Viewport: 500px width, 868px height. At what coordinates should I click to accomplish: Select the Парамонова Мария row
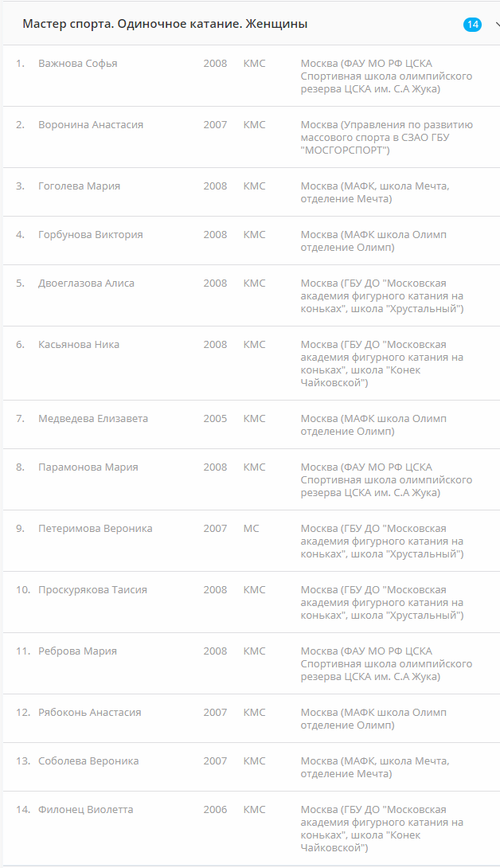(88, 467)
